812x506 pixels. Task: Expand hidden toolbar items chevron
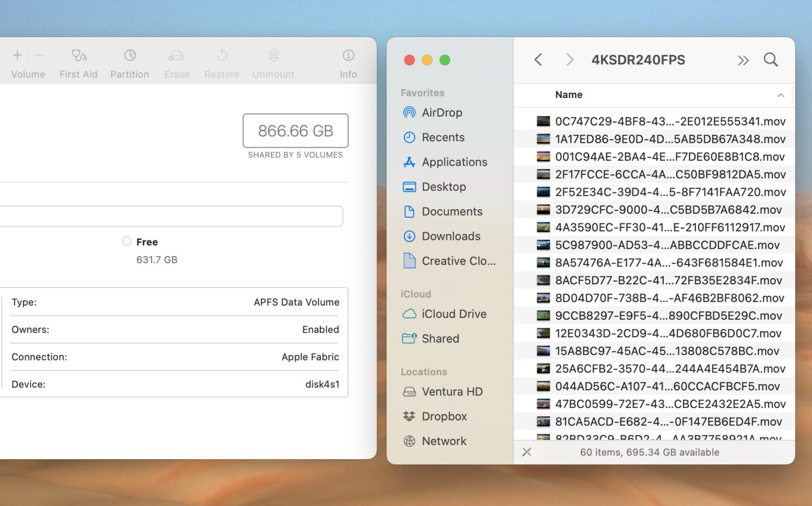point(743,60)
